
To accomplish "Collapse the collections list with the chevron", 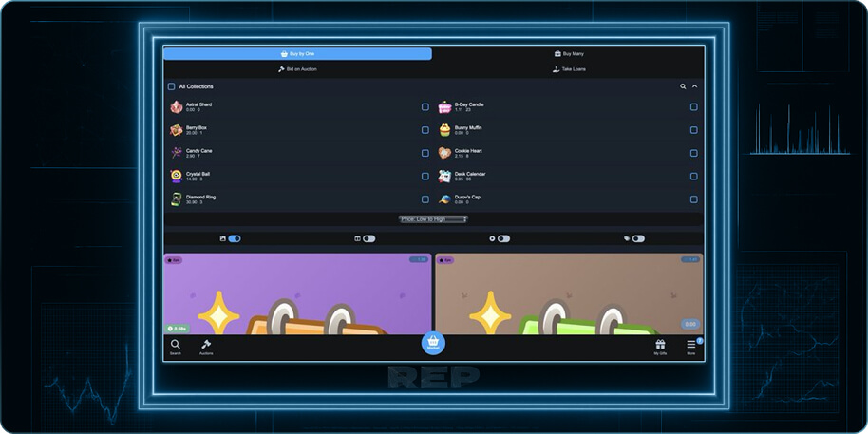I will tap(694, 86).
